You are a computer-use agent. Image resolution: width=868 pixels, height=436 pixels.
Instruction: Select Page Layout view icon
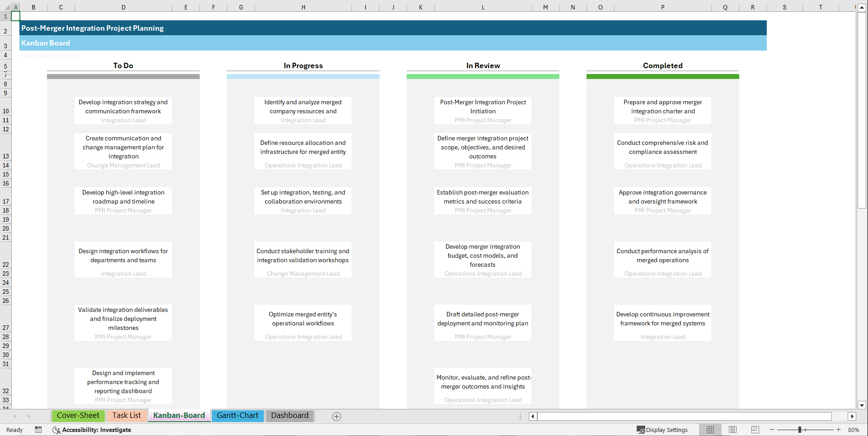[732, 430]
